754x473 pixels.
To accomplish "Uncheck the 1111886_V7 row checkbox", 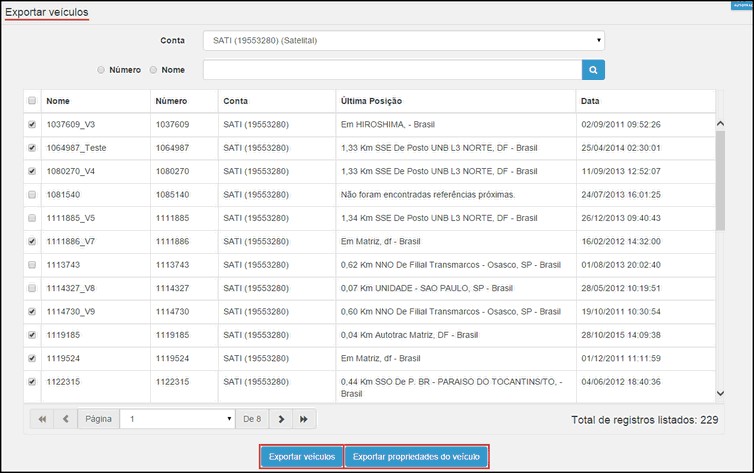I will tap(32, 241).
